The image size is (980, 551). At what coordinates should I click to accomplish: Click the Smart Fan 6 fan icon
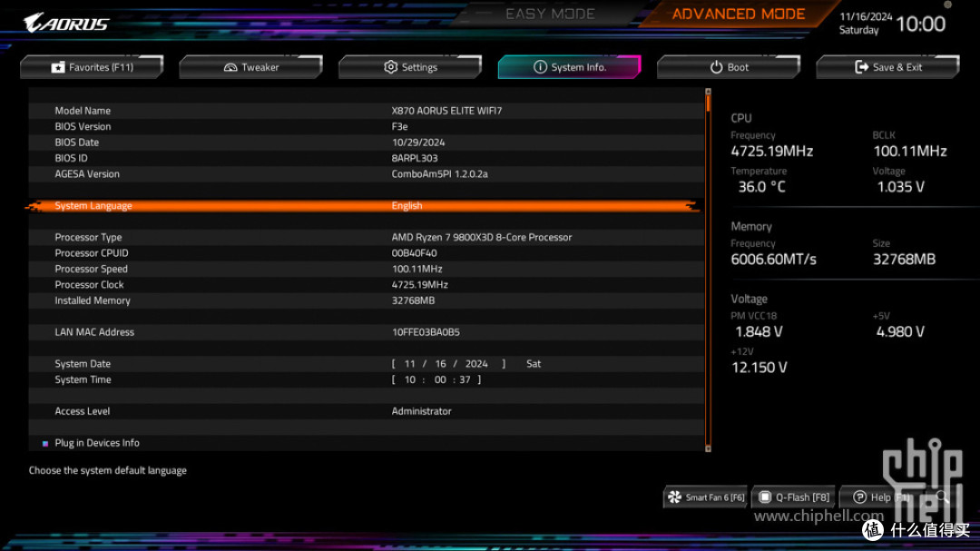click(x=674, y=497)
